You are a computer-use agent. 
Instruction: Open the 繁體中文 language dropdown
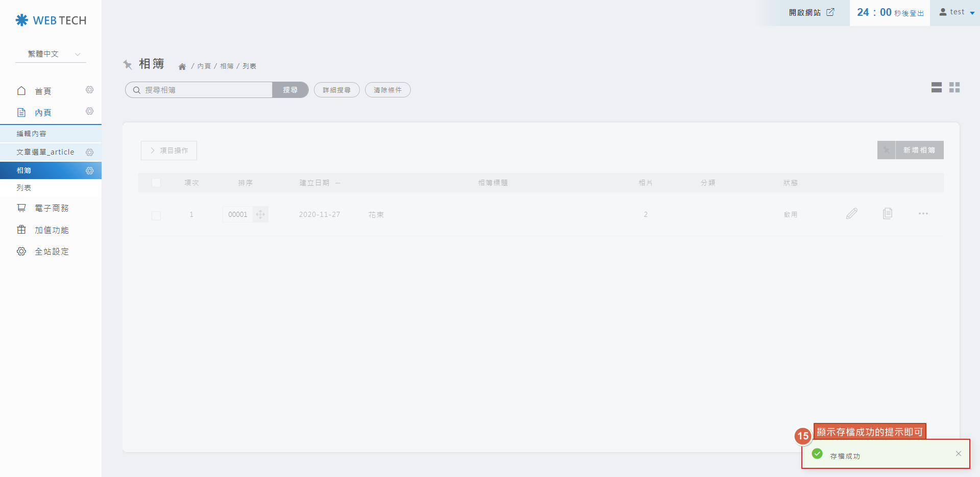point(51,54)
